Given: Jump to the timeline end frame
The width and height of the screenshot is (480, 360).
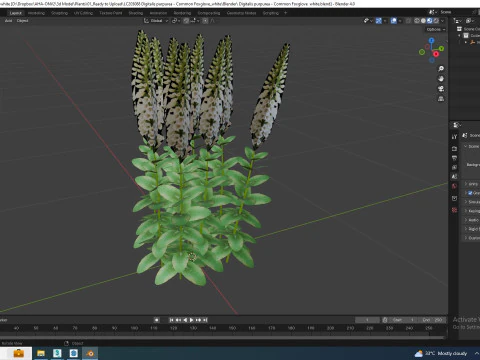Looking at the screenshot, I should click(205, 320).
